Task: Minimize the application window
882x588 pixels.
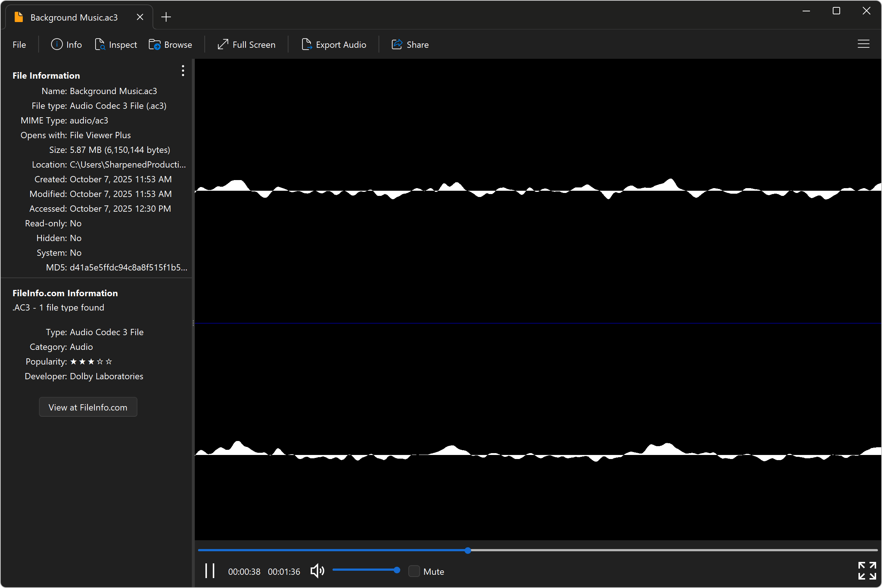Action: pos(806,11)
